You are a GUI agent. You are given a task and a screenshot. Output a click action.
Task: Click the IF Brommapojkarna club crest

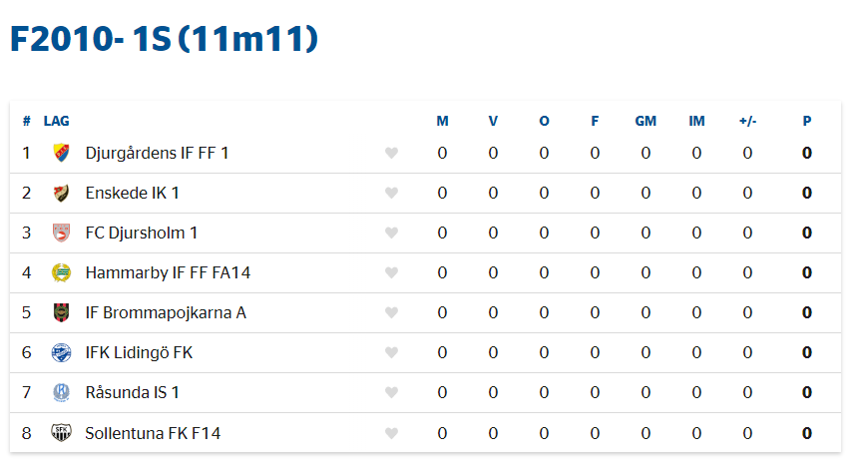(x=61, y=312)
